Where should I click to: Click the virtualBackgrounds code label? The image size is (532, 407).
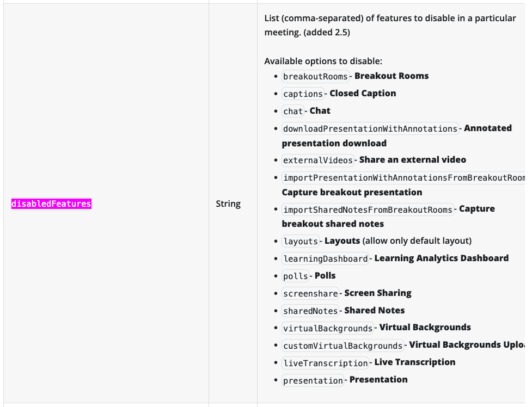328,328
